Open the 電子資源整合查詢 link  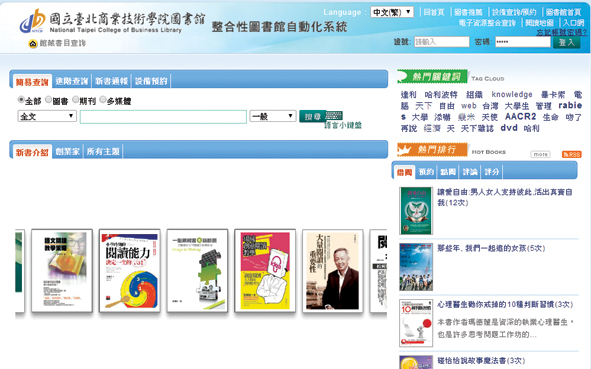pos(487,23)
